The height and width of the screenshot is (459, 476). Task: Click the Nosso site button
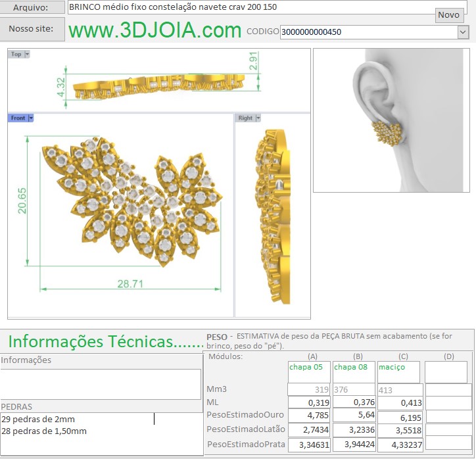click(x=33, y=30)
